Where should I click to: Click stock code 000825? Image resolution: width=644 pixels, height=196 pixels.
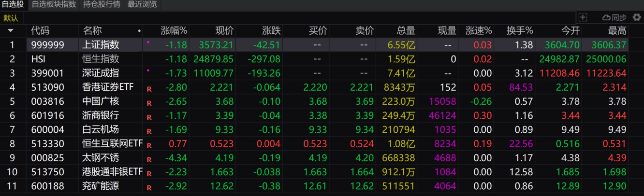click(x=47, y=157)
